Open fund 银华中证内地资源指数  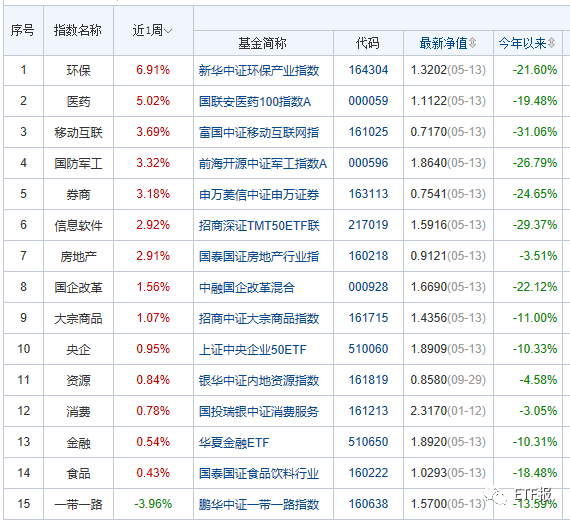[259, 380]
